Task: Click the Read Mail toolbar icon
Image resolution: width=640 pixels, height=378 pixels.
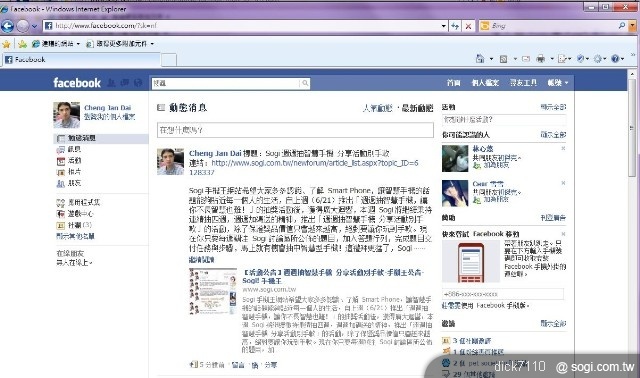Action: [526, 59]
